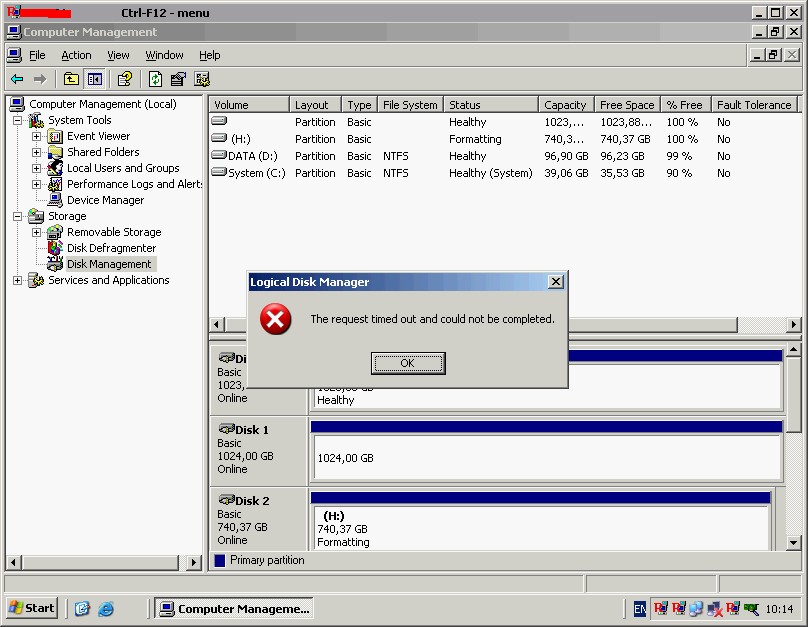Click the Device Manager tree icon

tap(55, 200)
